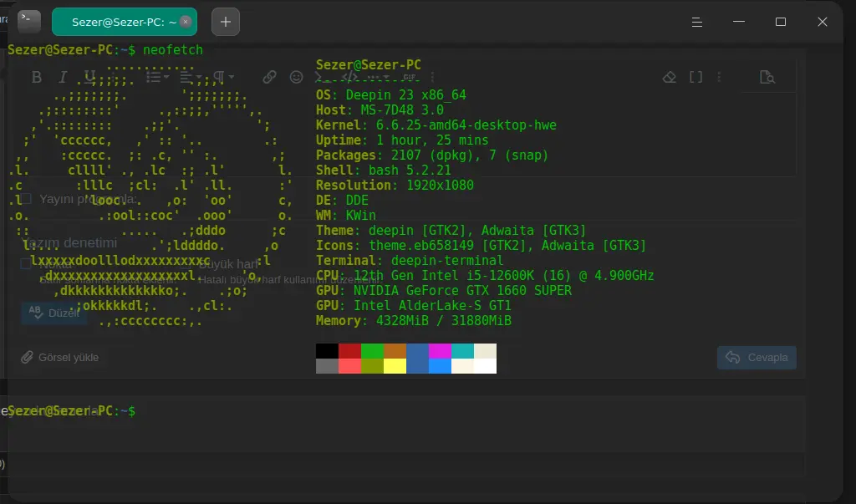Insert link using chain icon in editor behind
The width and height of the screenshot is (856, 504).
tap(269, 77)
